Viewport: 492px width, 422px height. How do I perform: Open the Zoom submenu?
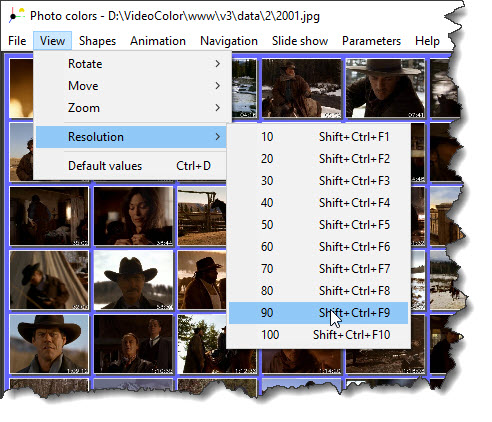click(132, 108)
